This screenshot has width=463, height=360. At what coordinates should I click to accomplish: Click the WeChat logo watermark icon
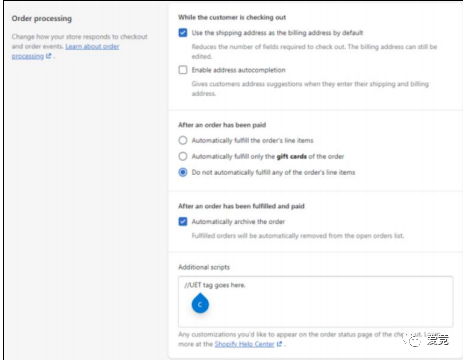point(412,340)
